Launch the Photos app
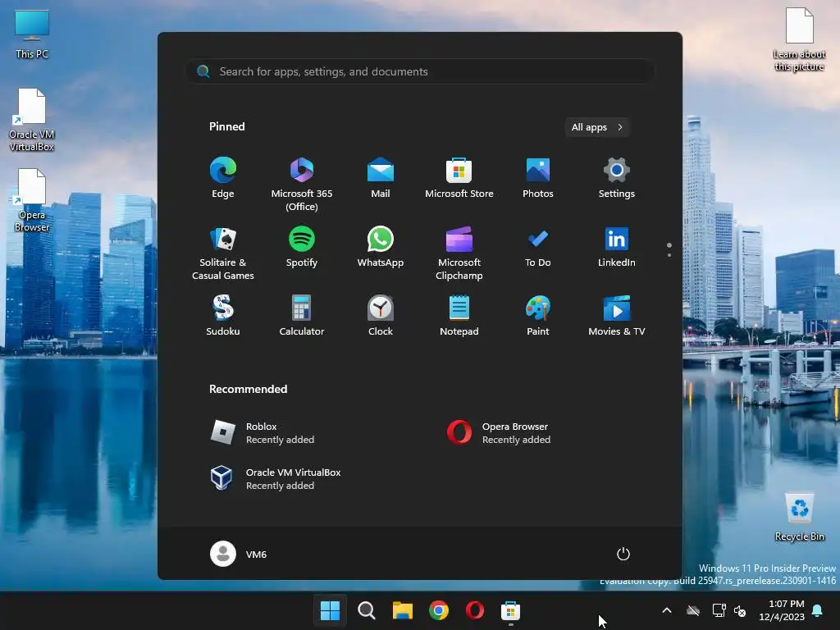Viewport: 840px width, 630px height. 538,178
